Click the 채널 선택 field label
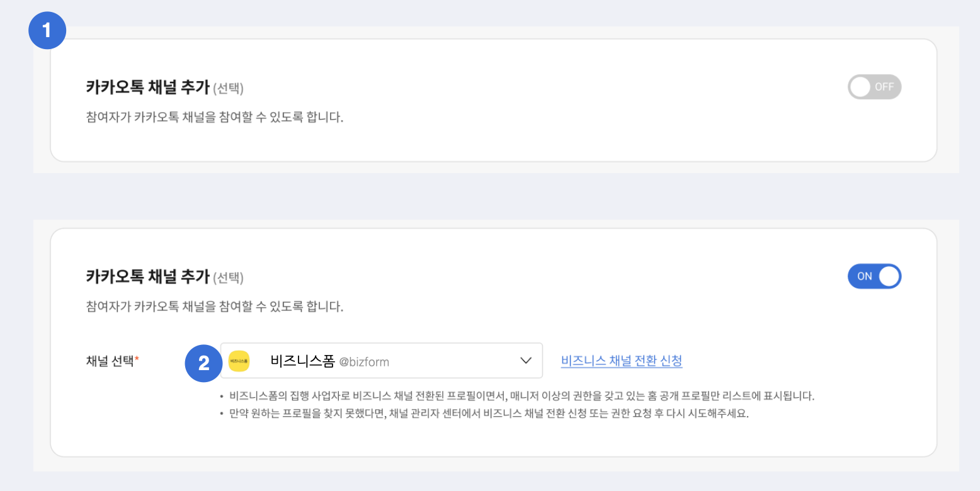 (x=110, y=361)
